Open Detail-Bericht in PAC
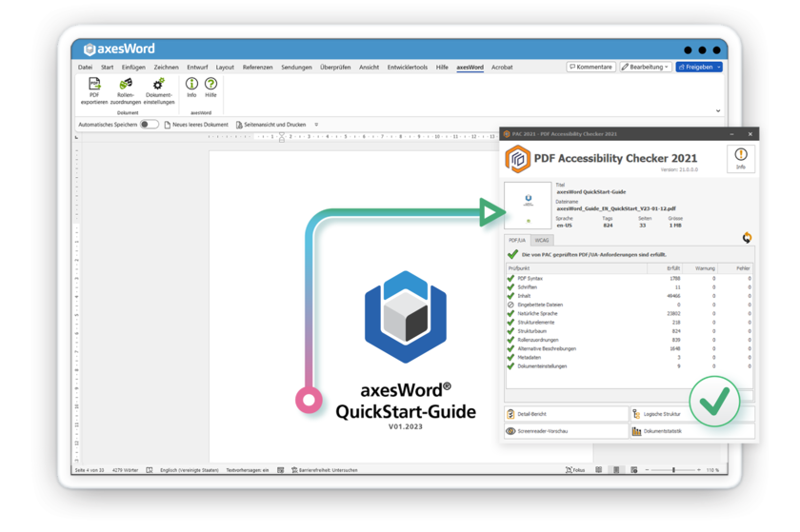Viewport: 800px width, 532px height. pyautogui.click(x=567, y=414)
